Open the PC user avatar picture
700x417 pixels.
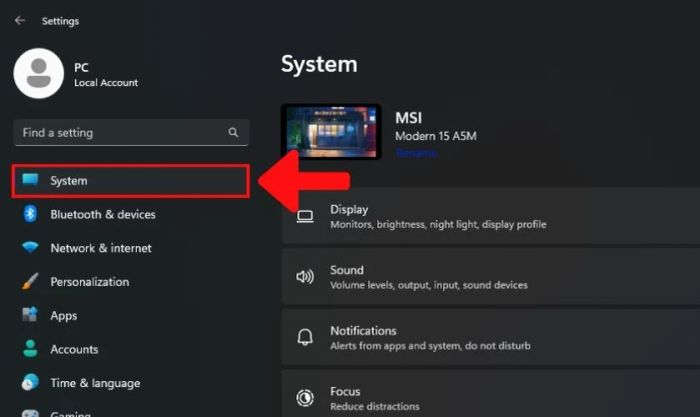39,73
